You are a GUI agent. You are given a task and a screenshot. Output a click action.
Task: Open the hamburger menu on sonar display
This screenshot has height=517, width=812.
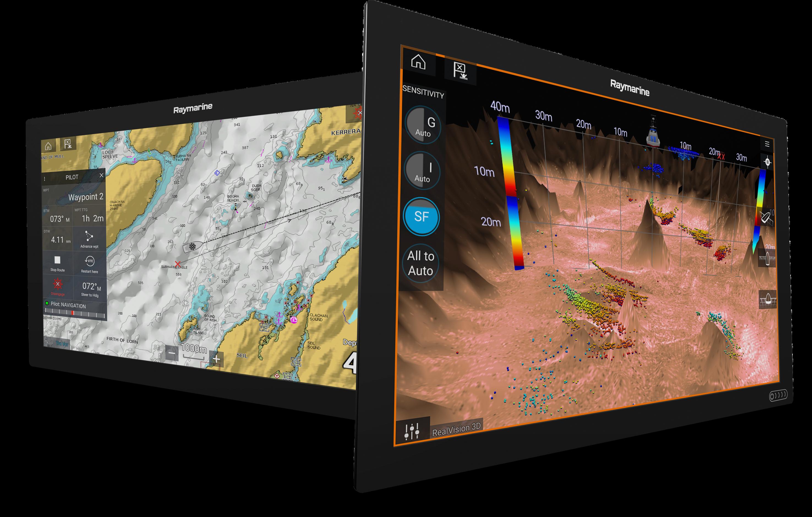[x=767, y=144]
